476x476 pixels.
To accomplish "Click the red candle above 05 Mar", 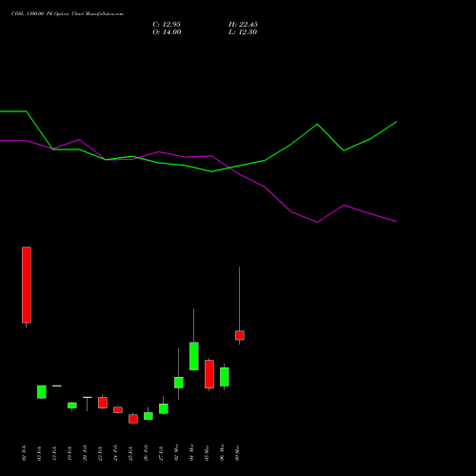I will click(209, 374).
